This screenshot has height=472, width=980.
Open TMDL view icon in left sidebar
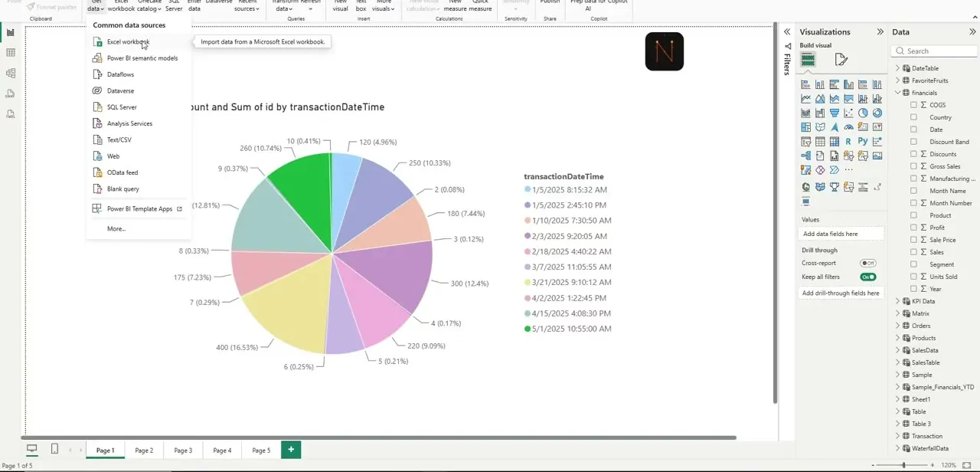(11, 114)
